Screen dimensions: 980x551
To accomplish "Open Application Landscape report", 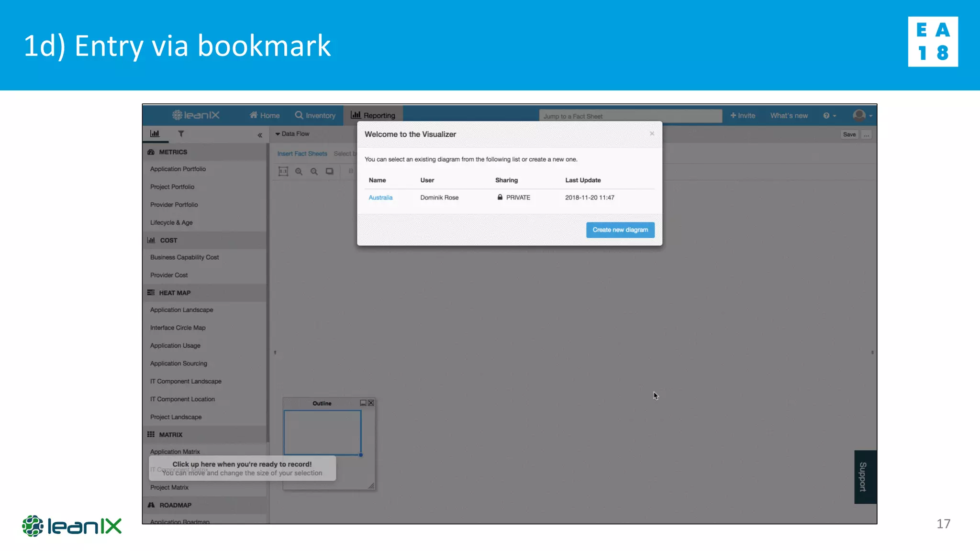I will 181,310.
